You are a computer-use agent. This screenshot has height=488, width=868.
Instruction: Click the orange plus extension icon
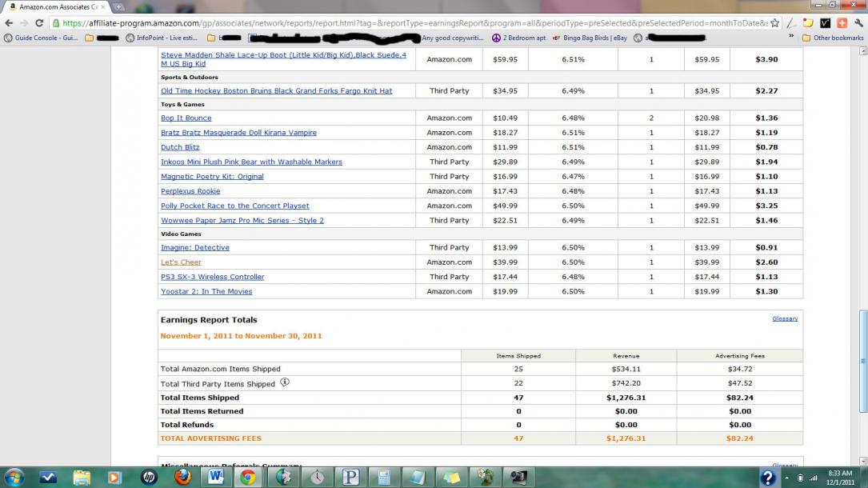pos(842,23)
